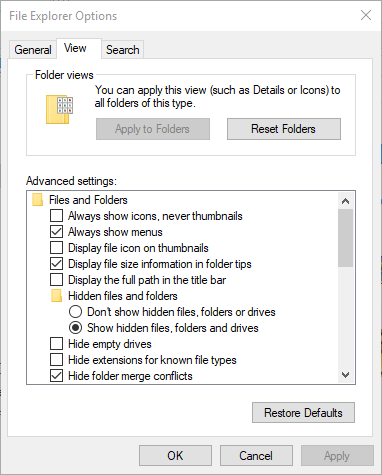This screenshot has height=475, width=382.
Task: Select the Files and Folders folder icon
Action: 37,200
